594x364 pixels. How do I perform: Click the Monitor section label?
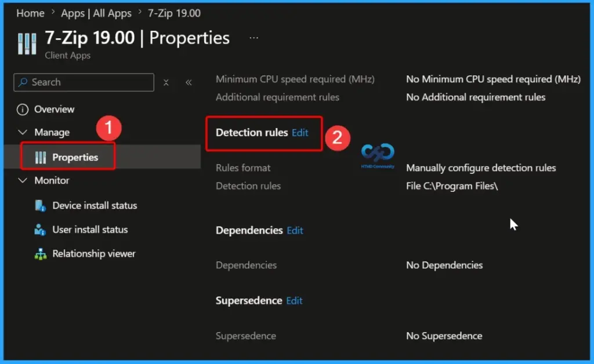coord(52,180)
